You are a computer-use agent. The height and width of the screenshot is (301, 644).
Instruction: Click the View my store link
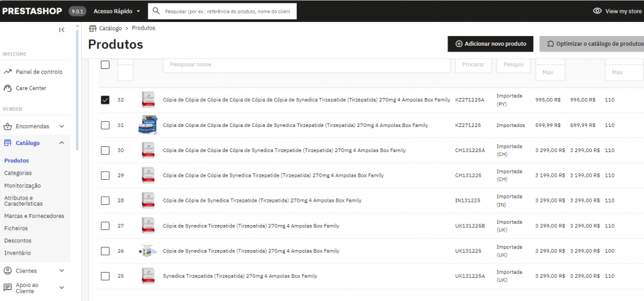tap(618, 11)
